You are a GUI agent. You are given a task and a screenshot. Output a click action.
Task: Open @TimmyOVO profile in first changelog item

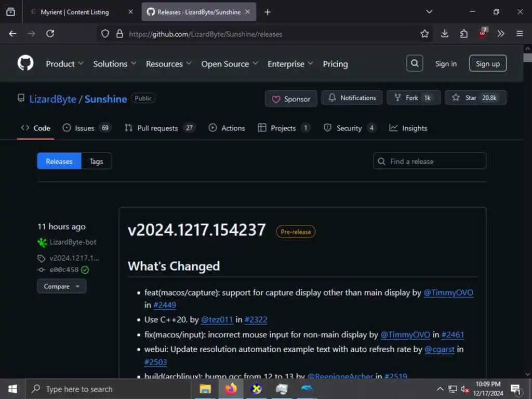tap(448, 292)
